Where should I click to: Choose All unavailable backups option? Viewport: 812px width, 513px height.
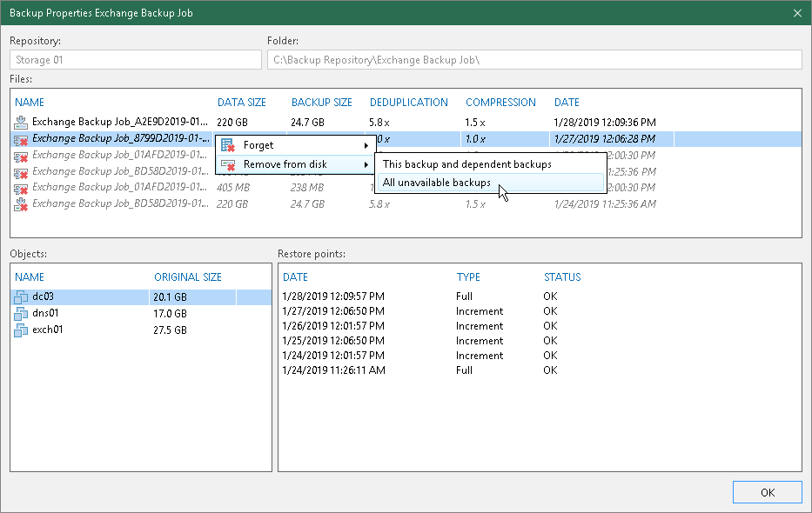point(437,183)
